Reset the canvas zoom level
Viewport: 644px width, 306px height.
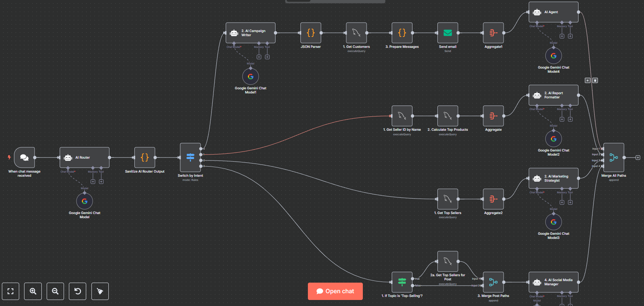coord(78,291)
